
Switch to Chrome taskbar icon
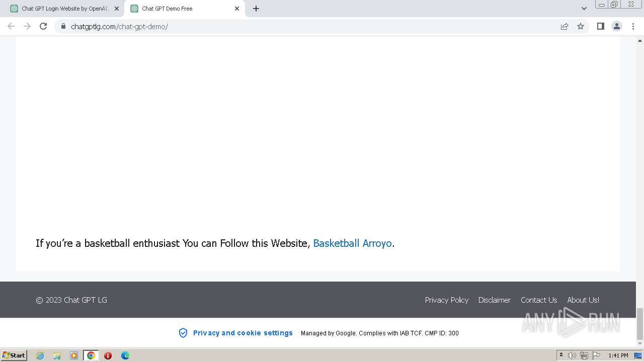coord(91,355)
